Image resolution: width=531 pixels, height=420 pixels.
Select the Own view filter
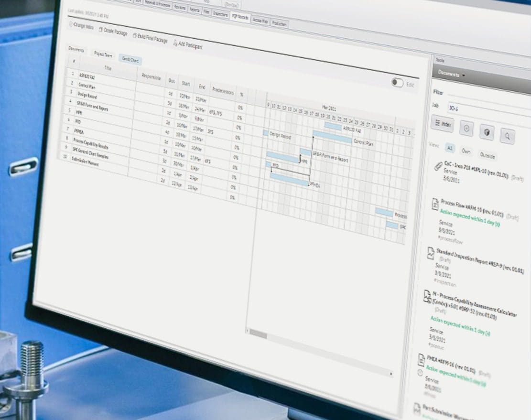pyautogui.click(x=466, y=151)
